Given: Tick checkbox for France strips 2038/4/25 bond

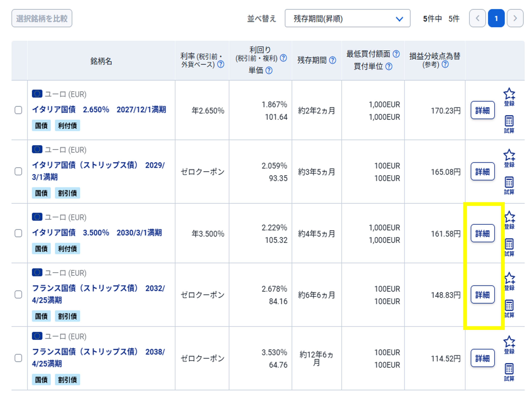Looking at the screenshot, I should point(18,358).
